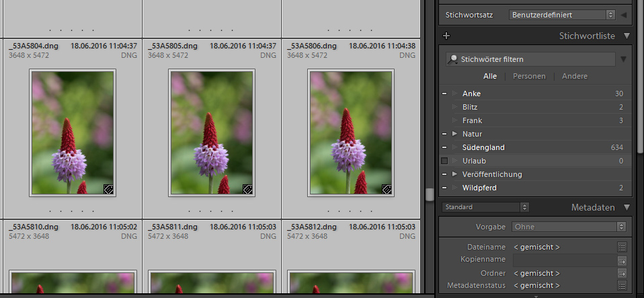Open the Benutzerdefiniert keyword set dropdown

pos(562,15)
